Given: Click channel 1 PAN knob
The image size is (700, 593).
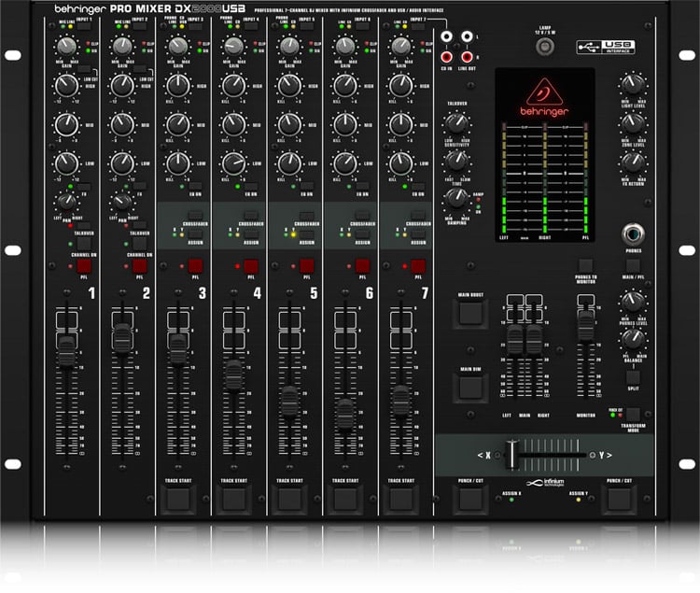Looking at the screenshot, I should [x=66, y=202].
